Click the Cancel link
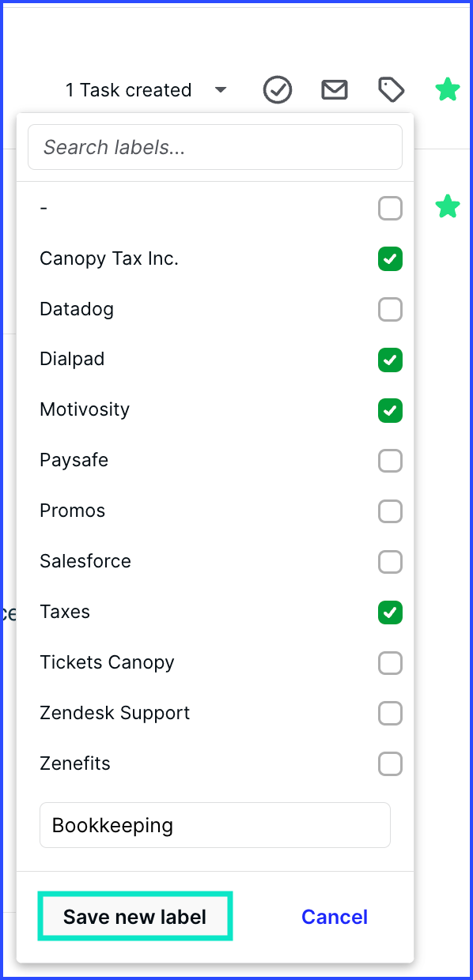The width and height of the screenshot is (473, 980). point(335,917)
